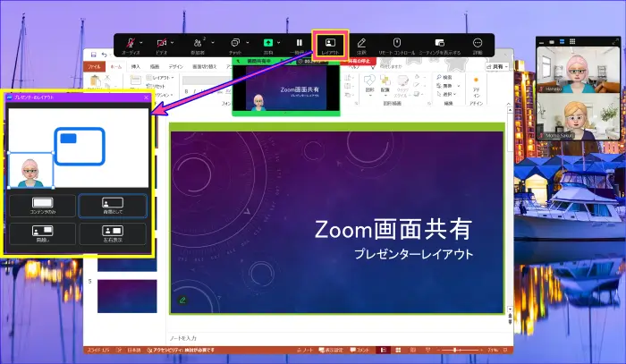Screen dimensions: 626x364
Task: Click accessibility check status bar message
Action: click(181, 350)
